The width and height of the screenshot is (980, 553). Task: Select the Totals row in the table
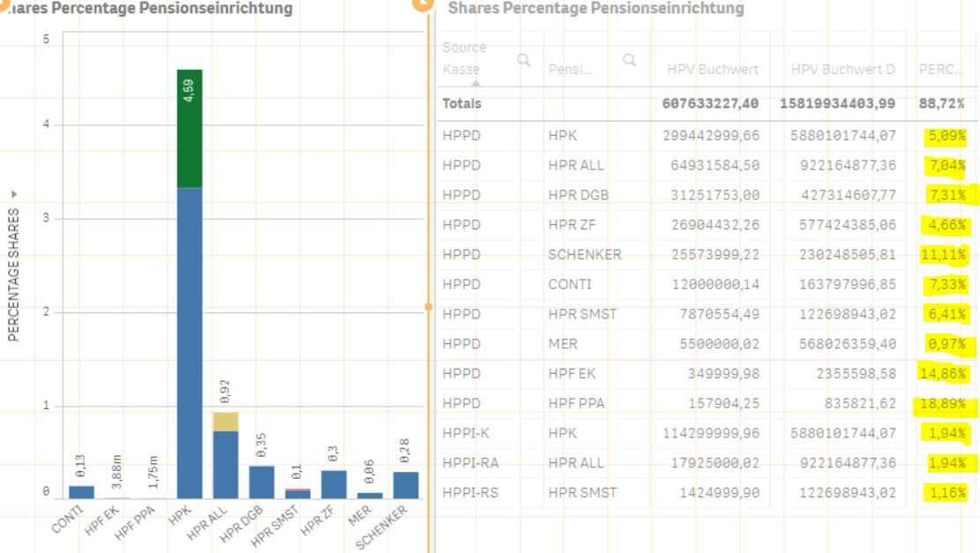click(x=529, y=103)
